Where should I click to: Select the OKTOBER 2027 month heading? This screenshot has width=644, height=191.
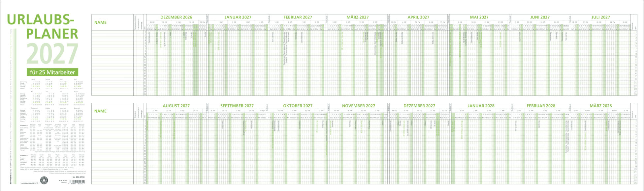tap(298, 106)
